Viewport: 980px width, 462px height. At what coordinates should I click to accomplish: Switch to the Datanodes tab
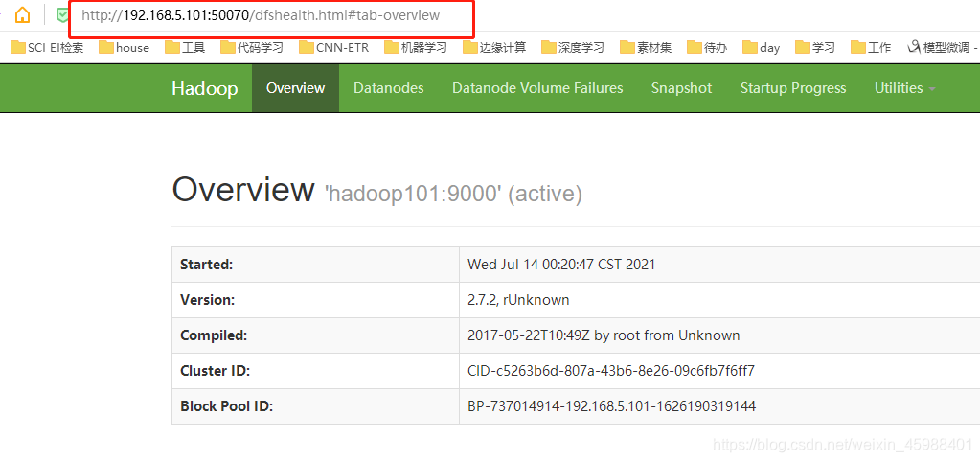[x=389, y=88]
